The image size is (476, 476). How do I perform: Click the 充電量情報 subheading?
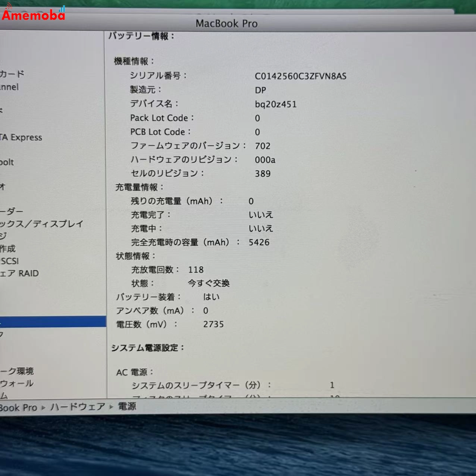140,187
